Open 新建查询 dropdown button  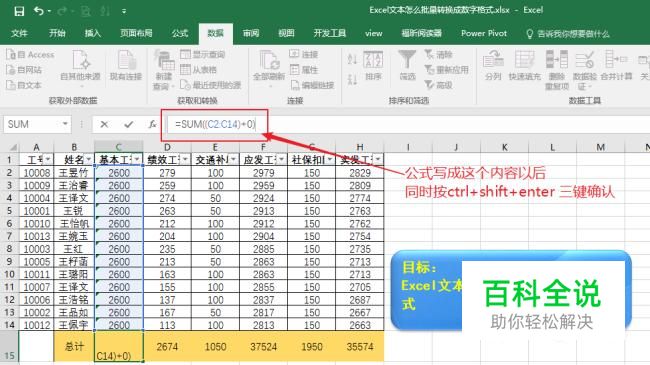164,70
